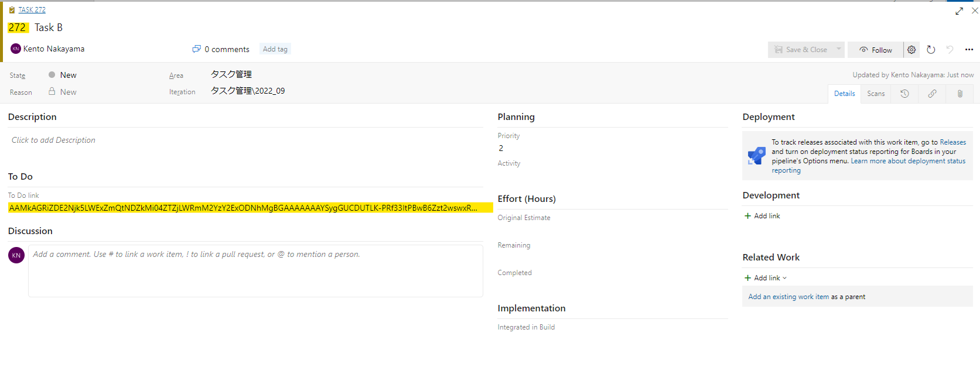Image resolution: width=980 pixels, height=374 pixels.
Task: Open the gear settings icon
Action: [x=911, y=50]
